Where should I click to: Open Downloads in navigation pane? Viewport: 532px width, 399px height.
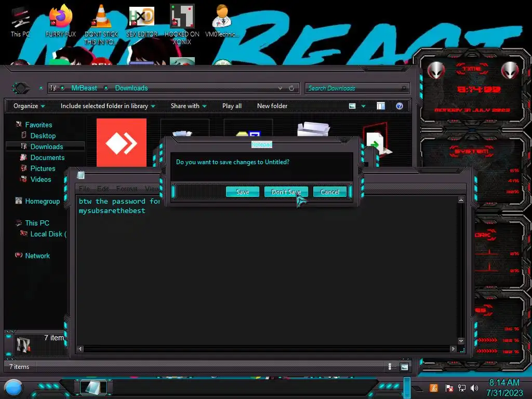(x=47, y=147)
